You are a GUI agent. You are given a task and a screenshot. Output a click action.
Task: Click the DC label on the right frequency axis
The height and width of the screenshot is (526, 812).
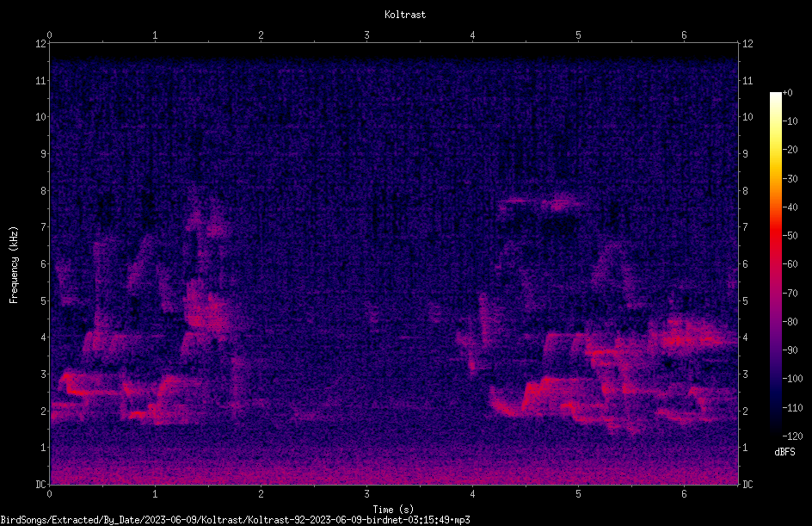click(747, 485)
